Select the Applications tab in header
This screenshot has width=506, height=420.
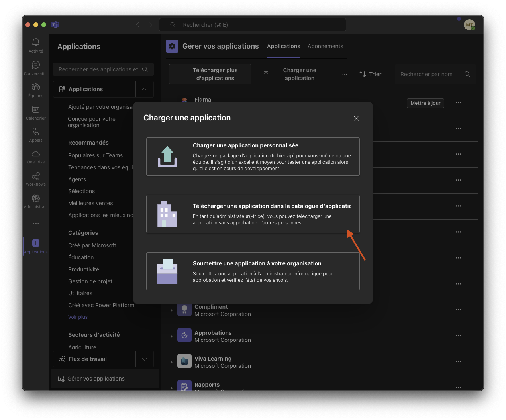coord(283,46)
